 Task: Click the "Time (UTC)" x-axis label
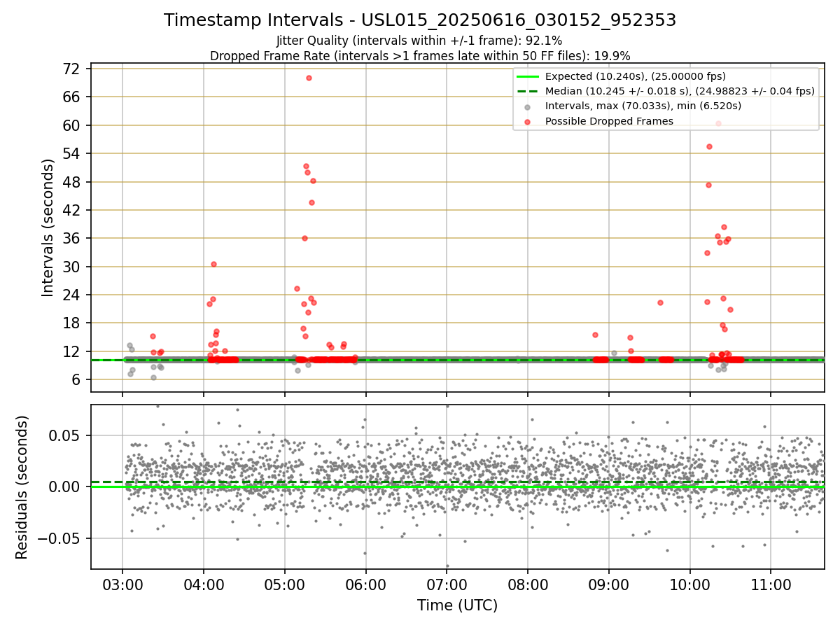tap(457, 605)
